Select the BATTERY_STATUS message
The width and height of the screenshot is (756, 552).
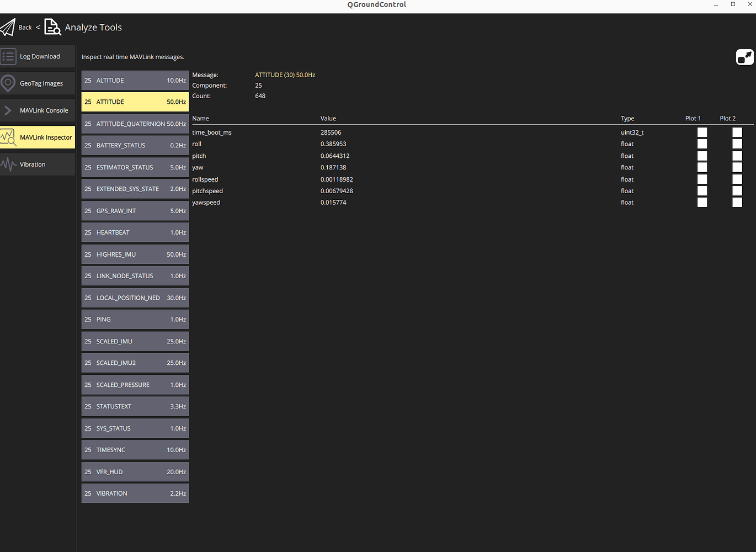coord(135,146)
